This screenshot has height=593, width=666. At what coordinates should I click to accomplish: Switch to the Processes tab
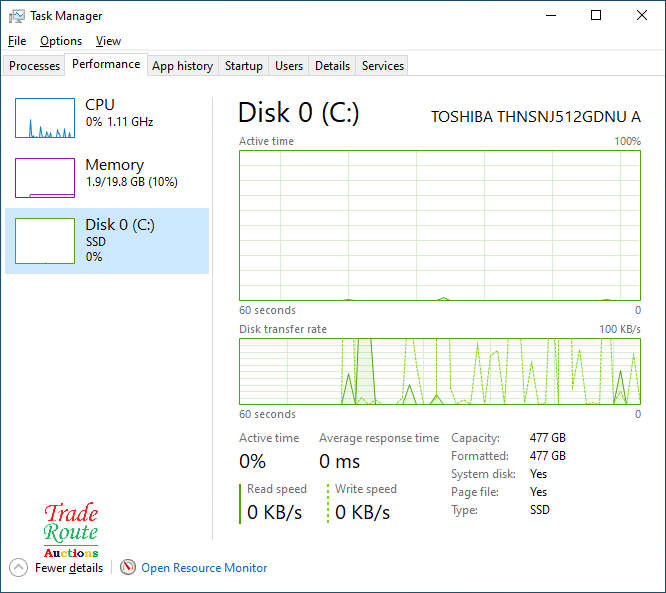click(35, 66)
